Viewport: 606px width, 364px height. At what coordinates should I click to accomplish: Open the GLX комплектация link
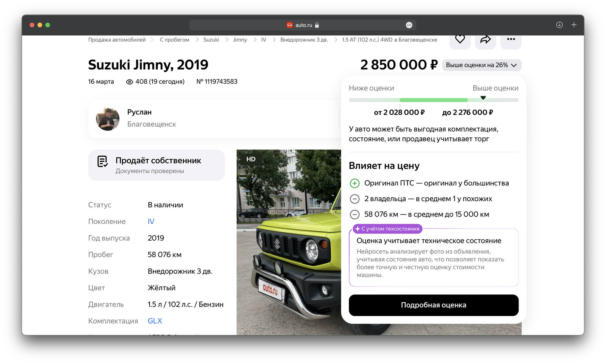point(155,321)
